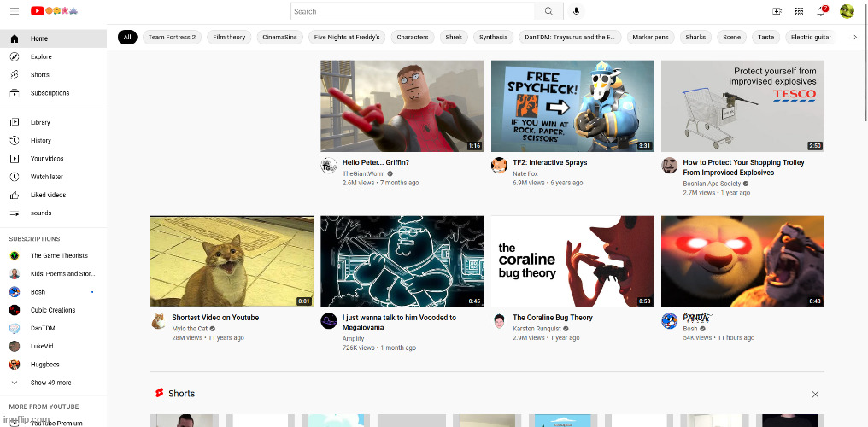Open the YouTube apps grid
This screenshot has height=427, width=868.
click(799, 11)
